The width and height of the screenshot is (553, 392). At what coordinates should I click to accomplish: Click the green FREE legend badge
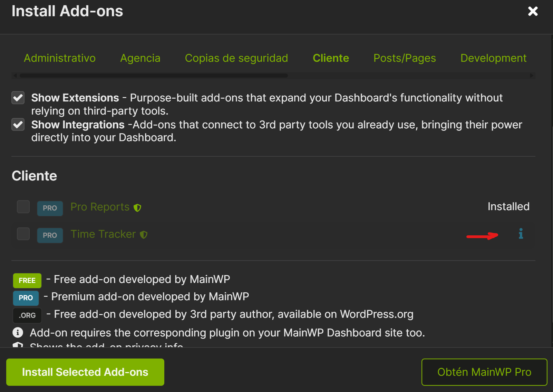27,281
